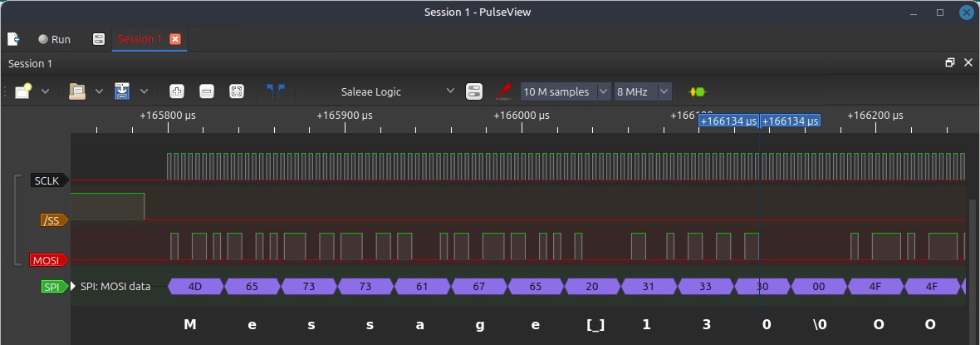The height and width of the screenshot is (345, 980).
Task: Expand the SPI decoder row triangle
Action: [x=73, y=287]
